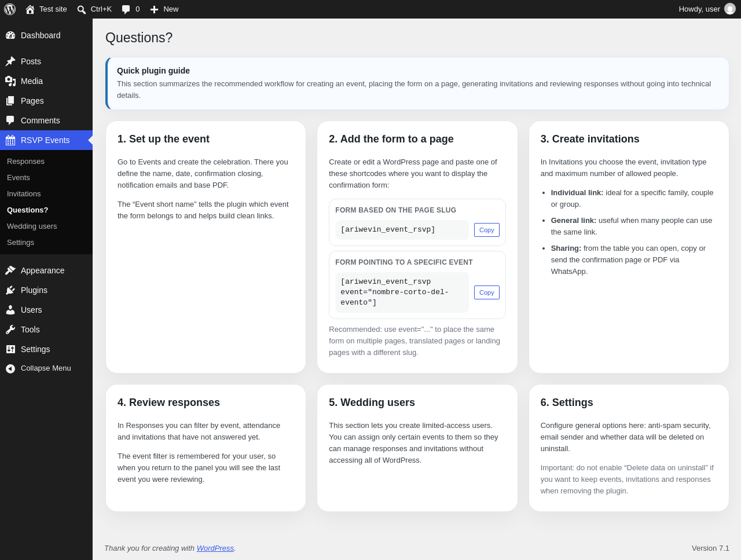Viewport: 741px width, 560px height.
Task: Open the Dashboard icon in sidebar
Action: point(10,35)
